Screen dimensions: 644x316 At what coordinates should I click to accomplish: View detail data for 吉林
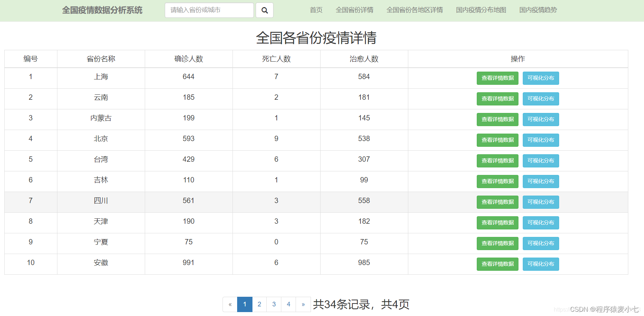(497, 182)
